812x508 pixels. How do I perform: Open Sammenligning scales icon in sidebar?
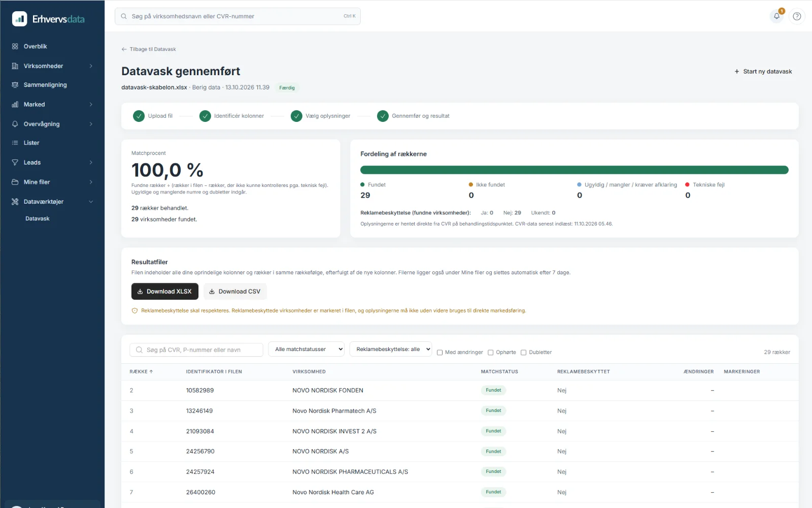[15, 85]
